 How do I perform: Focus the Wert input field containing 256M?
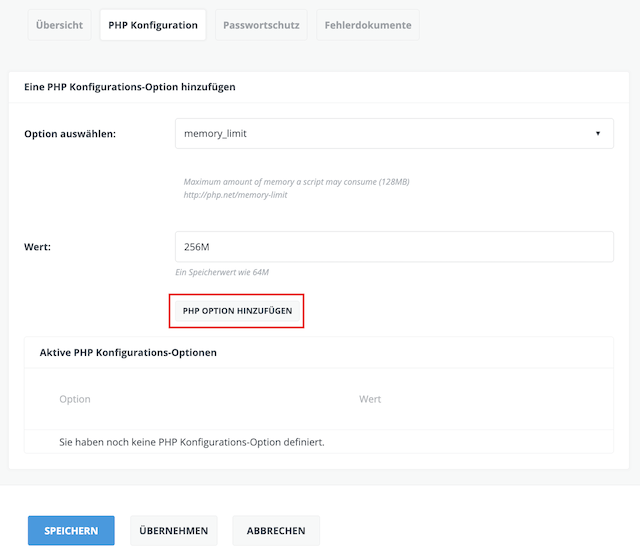pos(394,247)
